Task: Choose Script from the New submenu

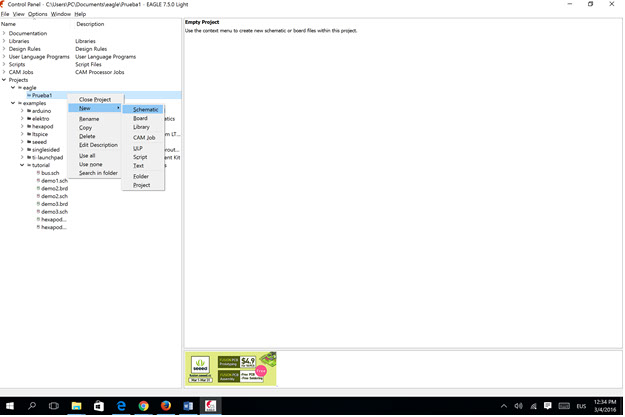Action: click(143, 157)
